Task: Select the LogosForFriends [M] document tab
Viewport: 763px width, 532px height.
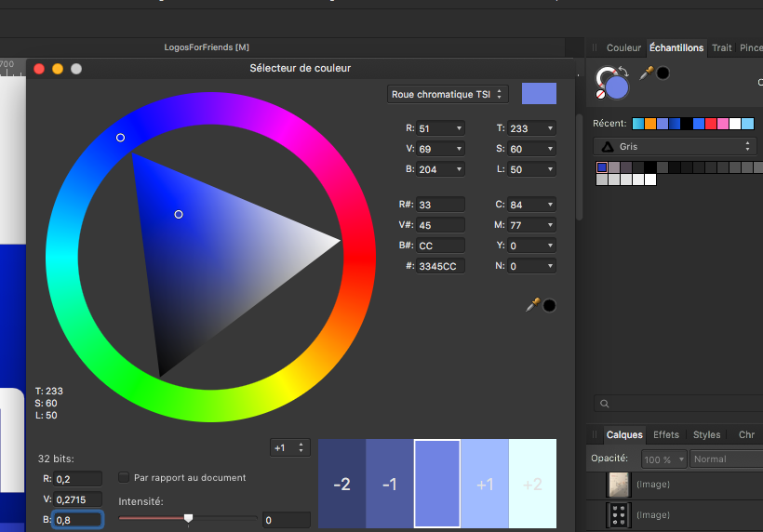Action: [x=207, y=47]
